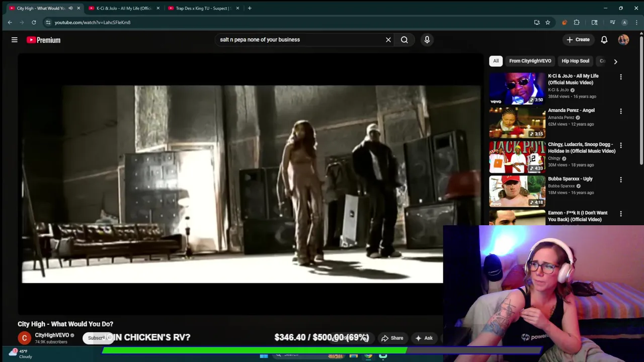Click the Ask button
This screenshot has height=362, width=644.
[424, 338]
